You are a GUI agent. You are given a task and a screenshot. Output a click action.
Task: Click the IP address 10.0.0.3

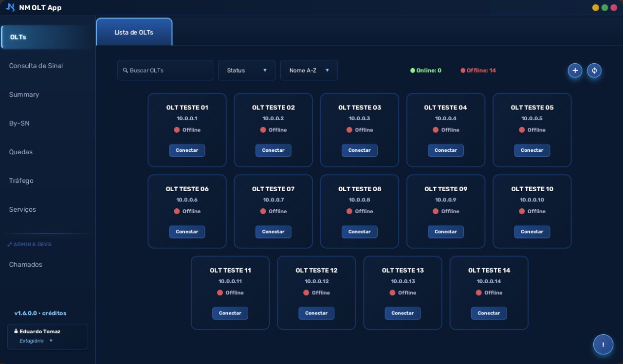359,119
